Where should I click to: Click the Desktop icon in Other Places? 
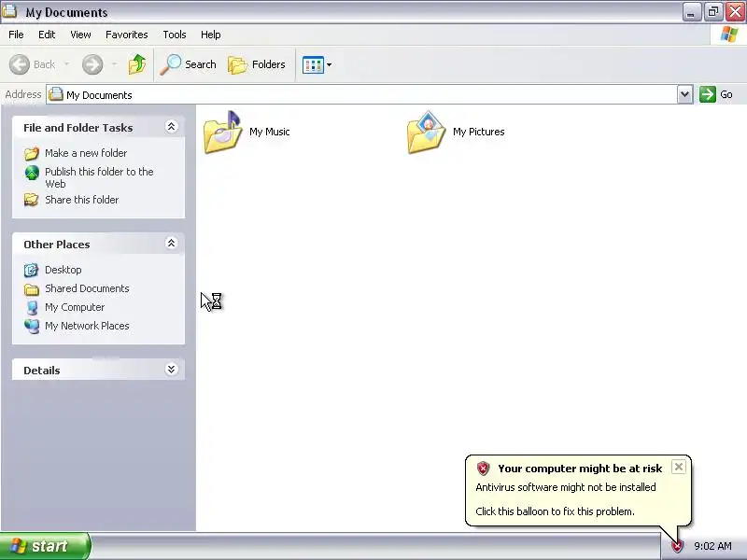coord(32,270)
